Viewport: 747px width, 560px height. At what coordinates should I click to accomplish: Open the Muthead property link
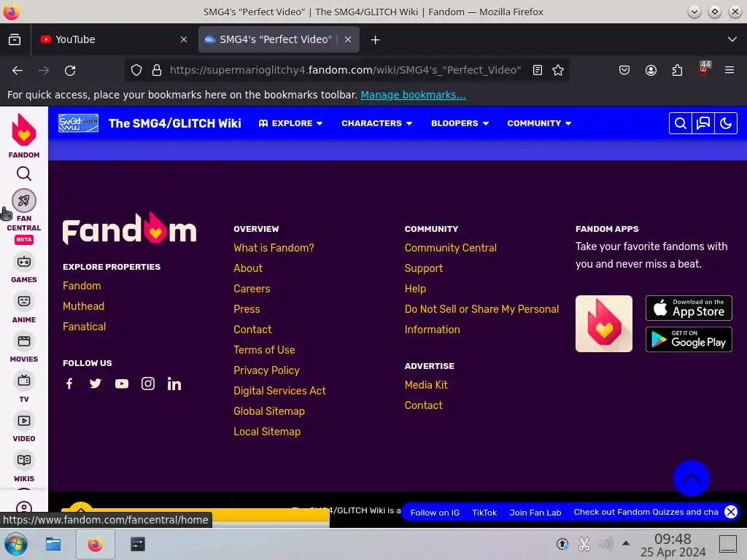83,306
